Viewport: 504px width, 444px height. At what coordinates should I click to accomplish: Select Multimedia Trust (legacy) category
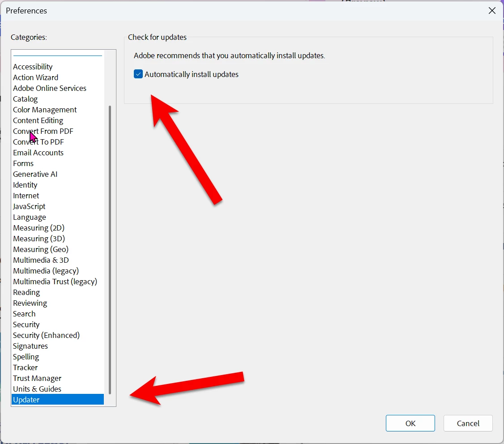[x=55, y=282]
